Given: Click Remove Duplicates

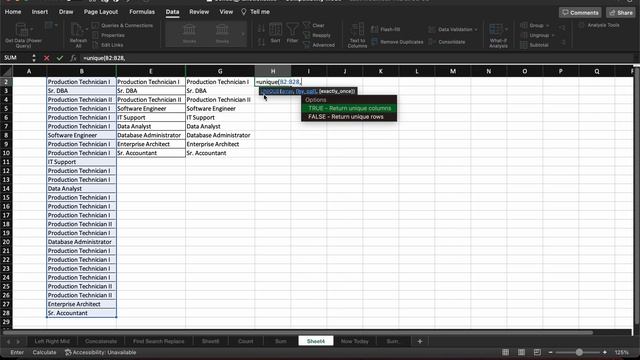Looking at the screenshot, I should (x=397, y=42).
